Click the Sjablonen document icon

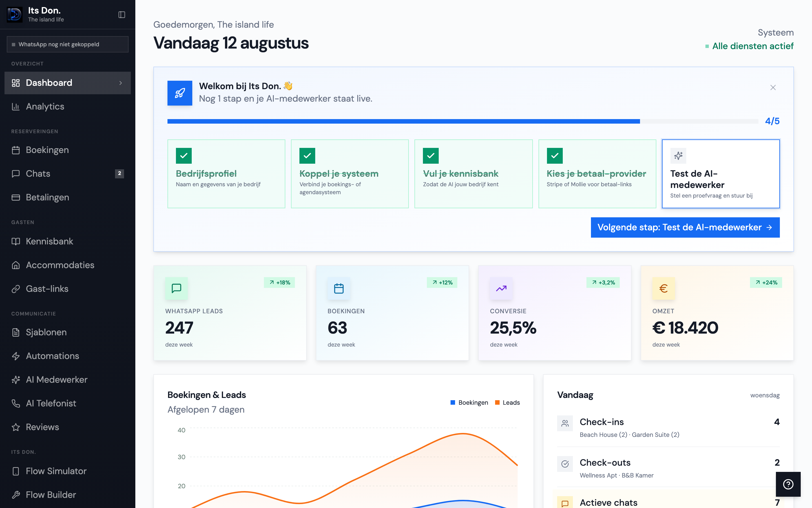(16, 332)
